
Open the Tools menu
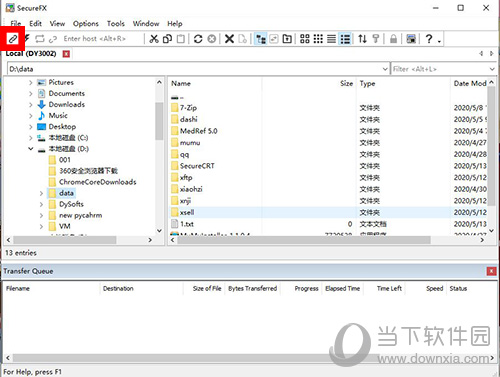pos(115,24)
